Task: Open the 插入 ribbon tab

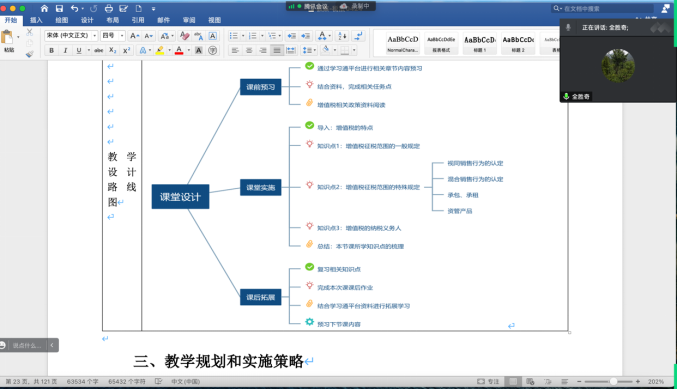Action: pyautogui.click(x=36, y=20)
